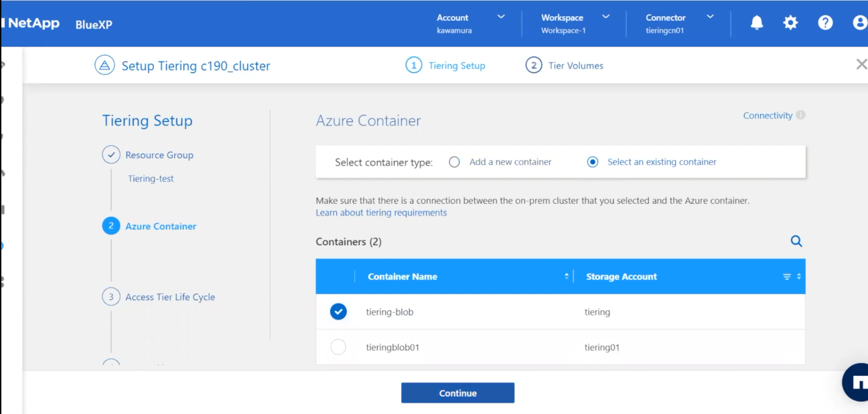
Task: Go to step 2 Tier Volumes tab
Action: pos(565,66)
